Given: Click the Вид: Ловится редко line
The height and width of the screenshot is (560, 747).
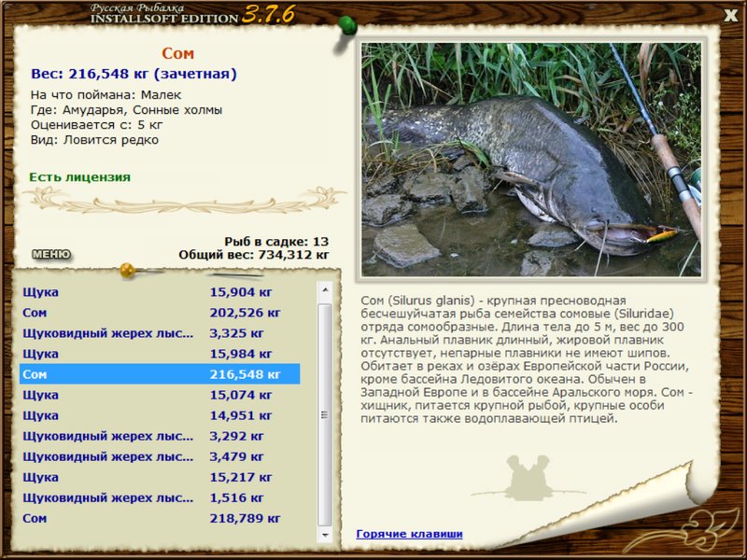Looking at the screenshot, I should point(94,140).
